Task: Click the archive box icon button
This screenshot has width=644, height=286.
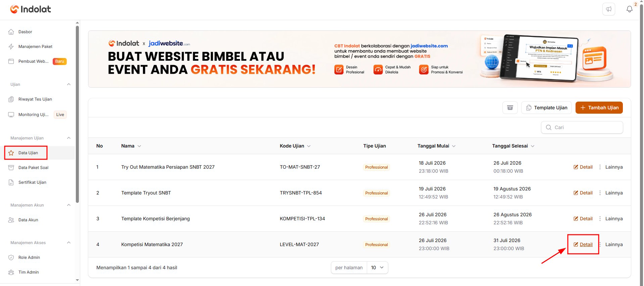Action: [510, 108]
